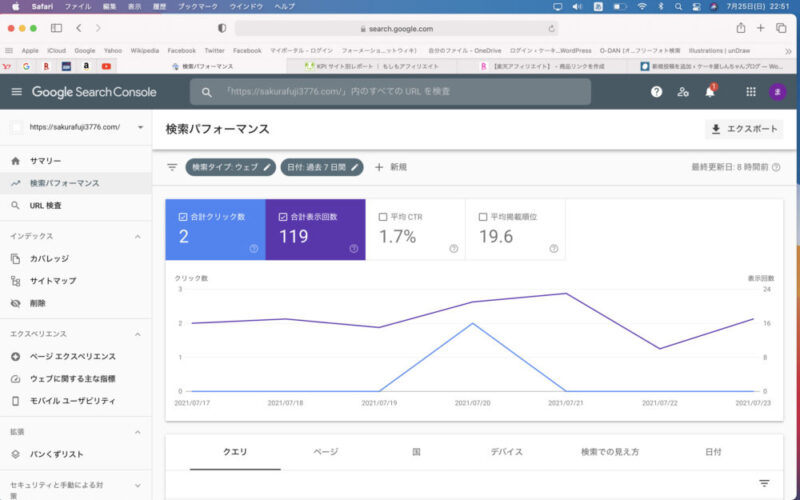Enable 平均掲載順位 metric checkbox
This screenshot has height=500, width=800.
click(x=483, y=217)
